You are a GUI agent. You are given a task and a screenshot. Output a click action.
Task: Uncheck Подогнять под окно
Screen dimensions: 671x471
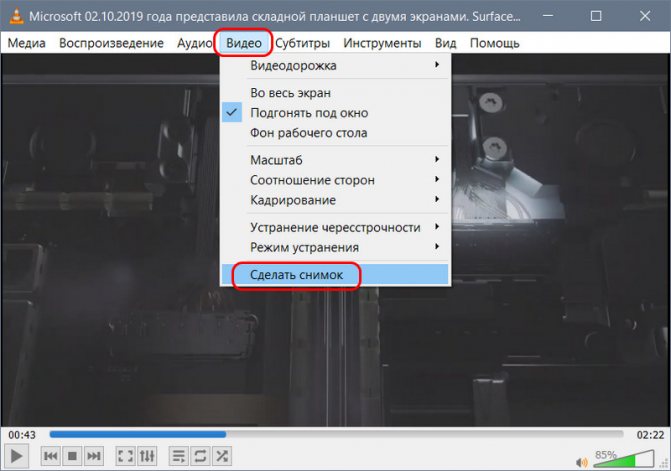pyautogui.click(x=335, y=113)
